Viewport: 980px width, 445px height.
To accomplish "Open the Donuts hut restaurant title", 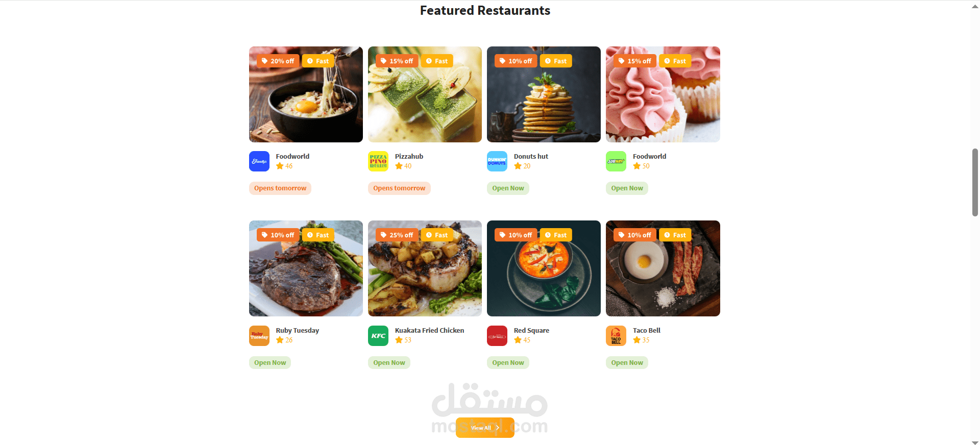I will [531, 156].
